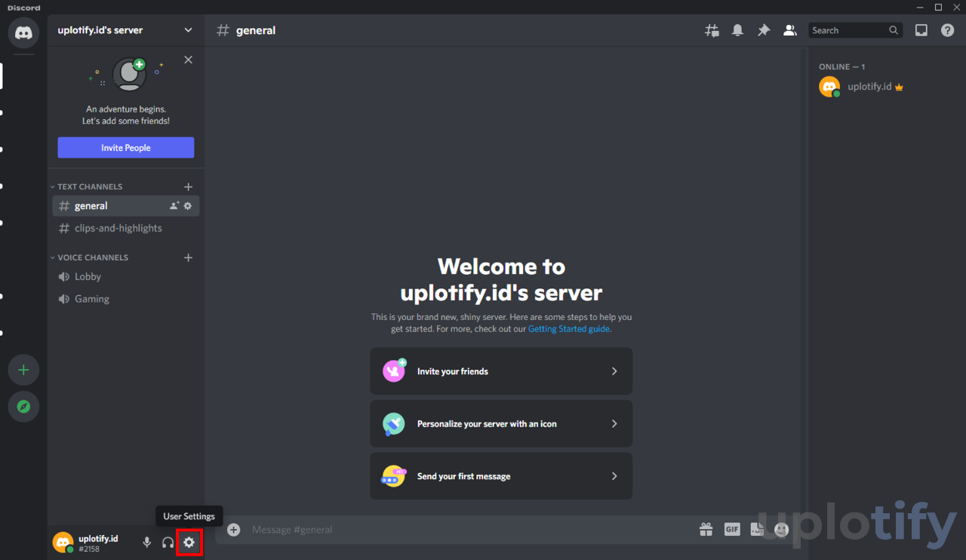Open GIF picker
Screen dimensions: 966x560
732,530
